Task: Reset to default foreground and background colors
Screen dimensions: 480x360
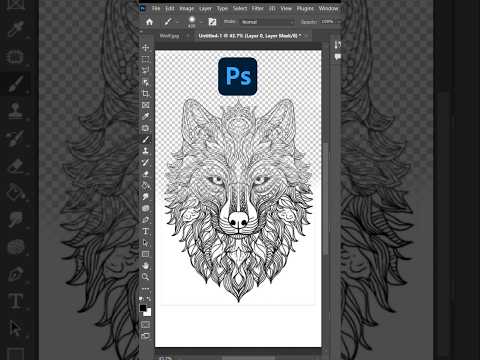Action: pyautogui.click(x=141, y=299)
